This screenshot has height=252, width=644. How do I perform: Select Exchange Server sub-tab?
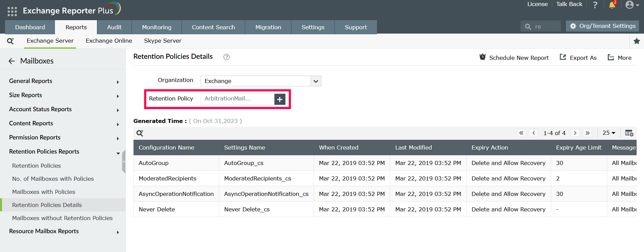50,41
